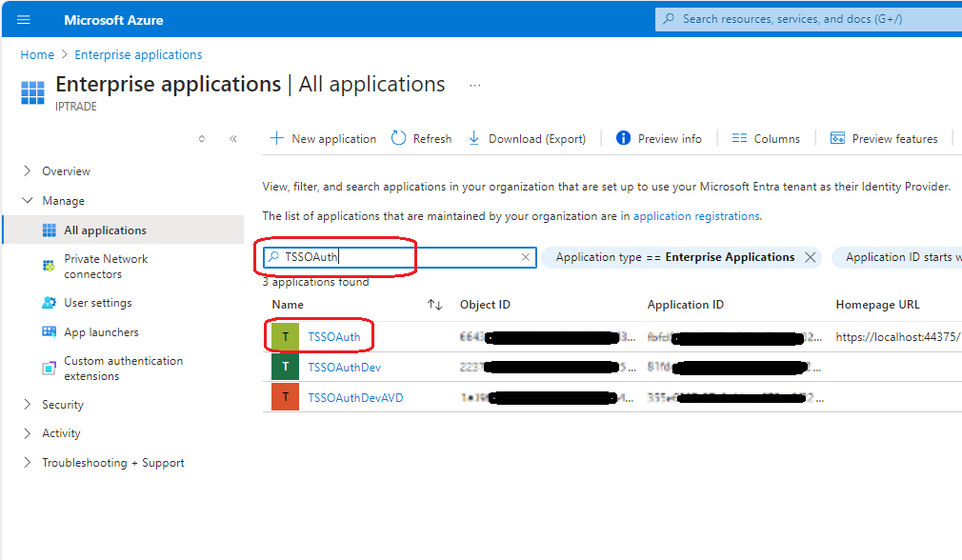The height and width of the screenshot is (560, 962).
Task: Click the olive T tile for TSSOAuth
Action: coord(286,337)
